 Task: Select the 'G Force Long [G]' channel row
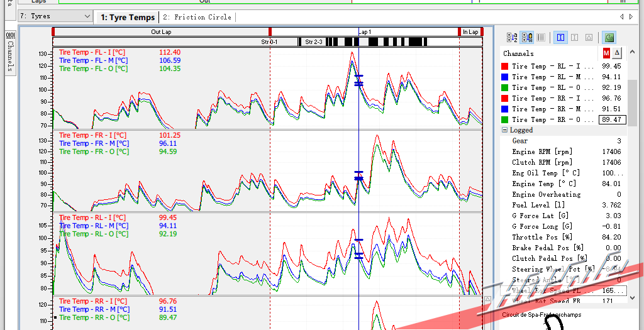pos(563,226)
